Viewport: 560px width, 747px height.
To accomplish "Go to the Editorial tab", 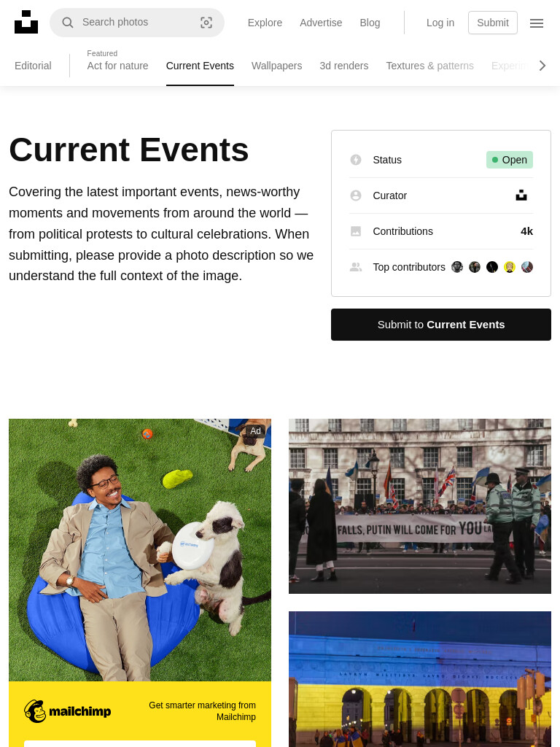I will click(x=33, y=66).
